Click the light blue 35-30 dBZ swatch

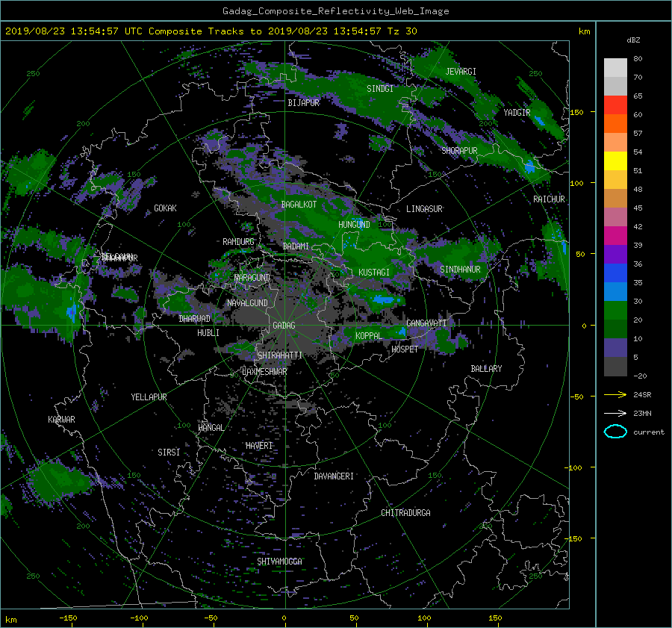coord(615,291)
